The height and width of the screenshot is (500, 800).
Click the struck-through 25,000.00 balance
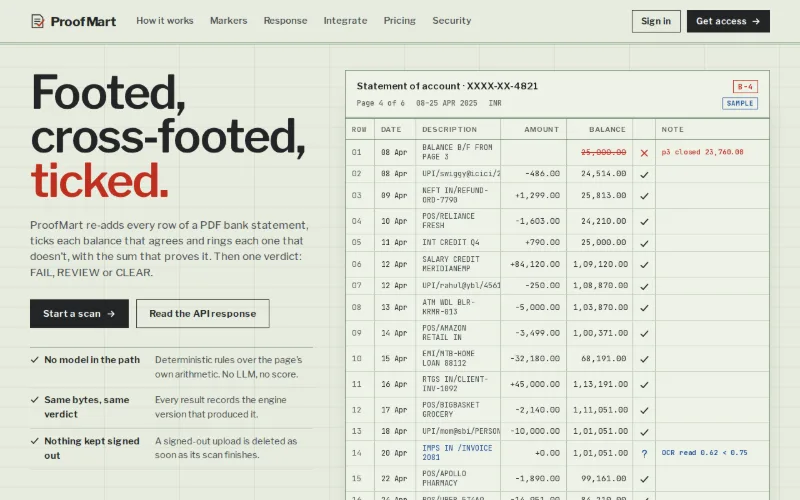click(604, 152)
